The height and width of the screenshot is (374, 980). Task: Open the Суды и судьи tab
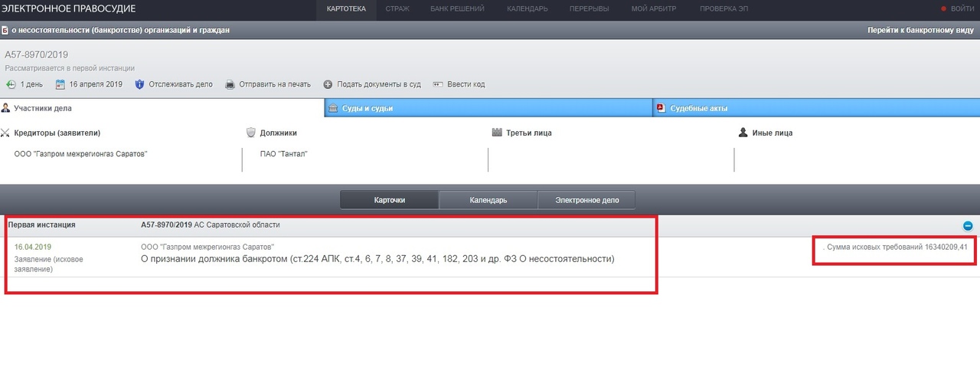coord(367,109)
